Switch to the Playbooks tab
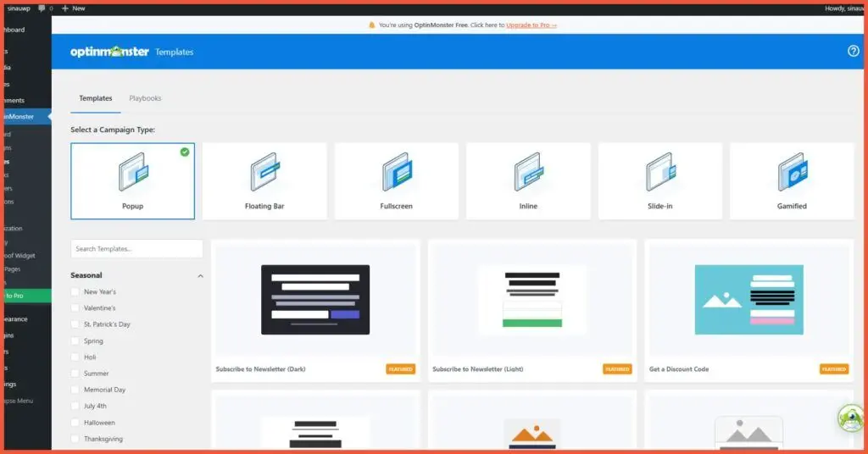Image resolution: width=868 pixels, height=454 pixels. coord(145,98)
